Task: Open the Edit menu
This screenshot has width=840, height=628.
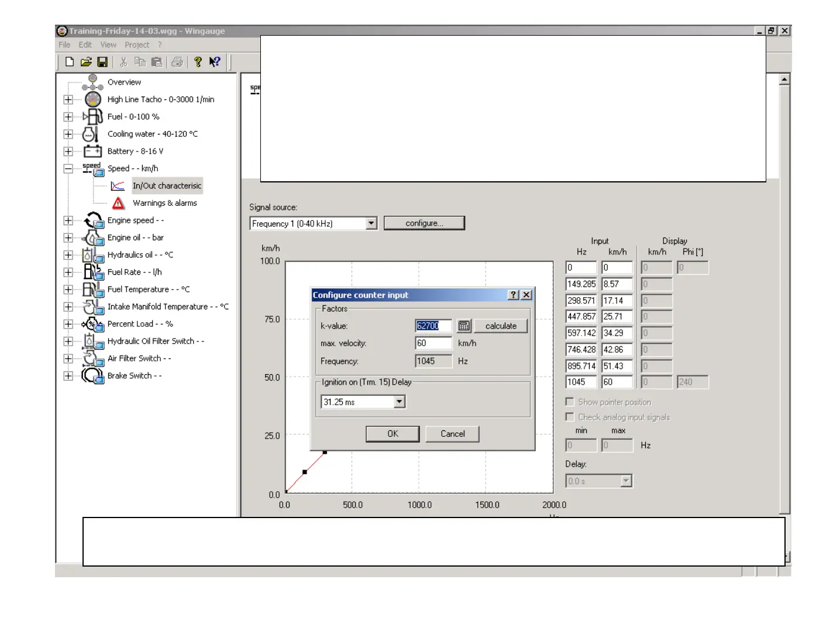Action: [85, 45]
